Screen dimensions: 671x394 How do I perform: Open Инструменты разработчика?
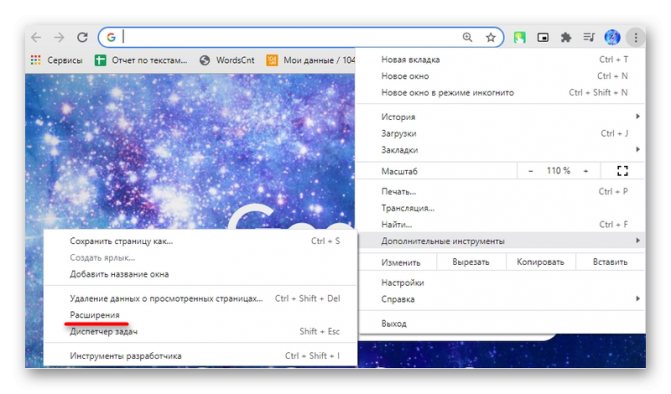click(x=200, y=356)
